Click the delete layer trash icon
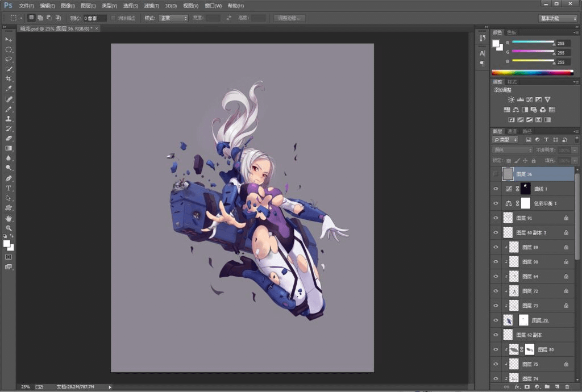The width and height of the screenshot is (582, 392). 567,387
